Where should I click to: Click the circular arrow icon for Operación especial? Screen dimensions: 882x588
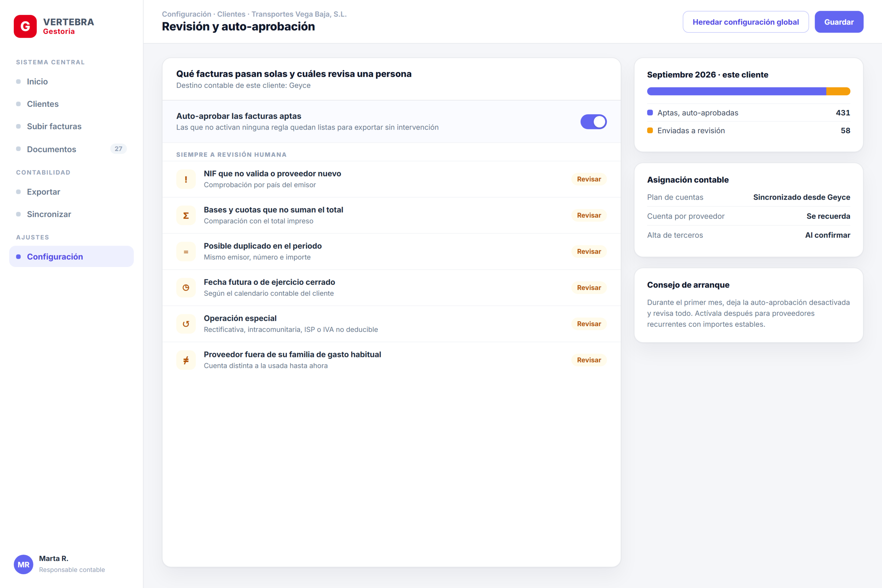186,324
